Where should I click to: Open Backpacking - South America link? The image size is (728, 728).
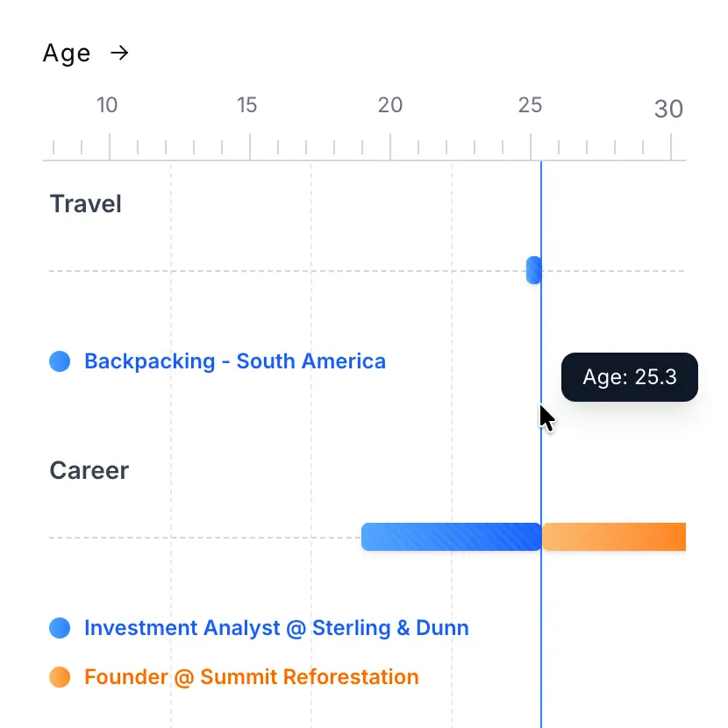click(234, 361)
